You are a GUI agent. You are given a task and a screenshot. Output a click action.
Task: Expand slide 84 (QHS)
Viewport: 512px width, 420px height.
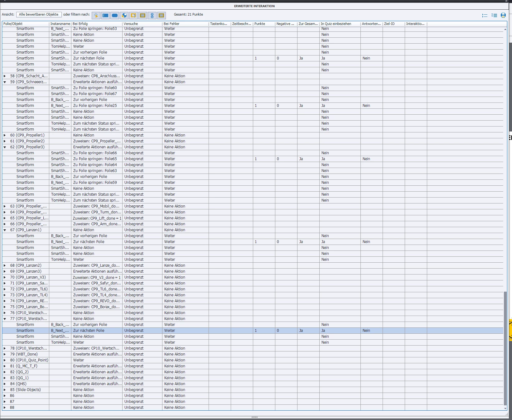coord(5,384)
